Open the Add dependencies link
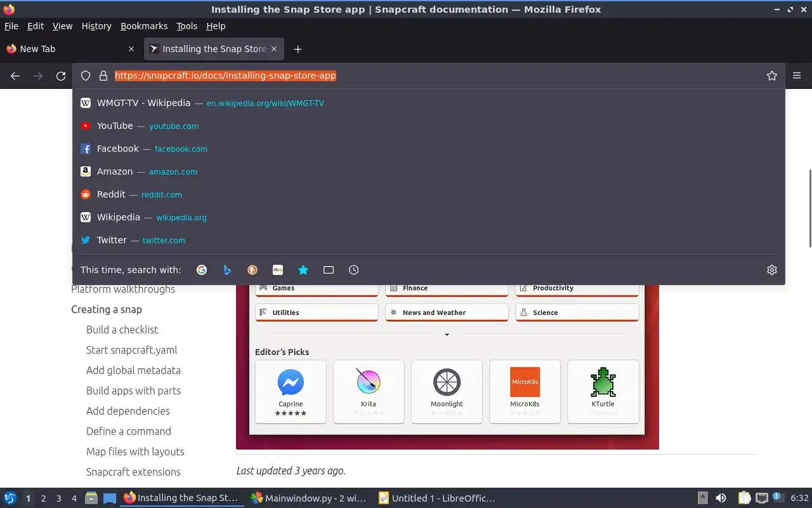 [x=128, y=411]
